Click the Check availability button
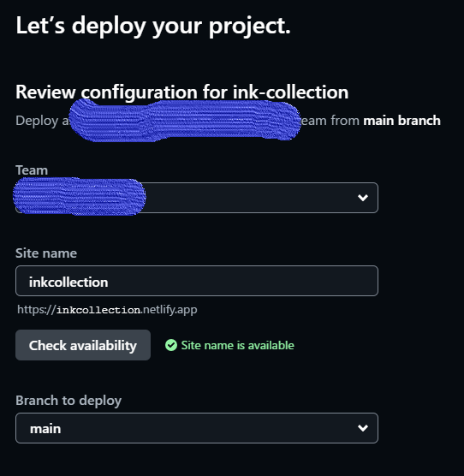This screenshot has width=464, height=476. [x=83, y=345]
